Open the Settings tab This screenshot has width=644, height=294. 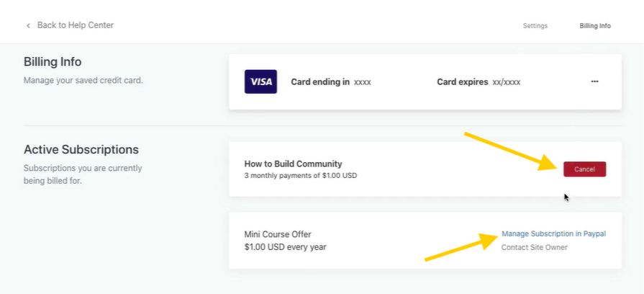point(535,26)
